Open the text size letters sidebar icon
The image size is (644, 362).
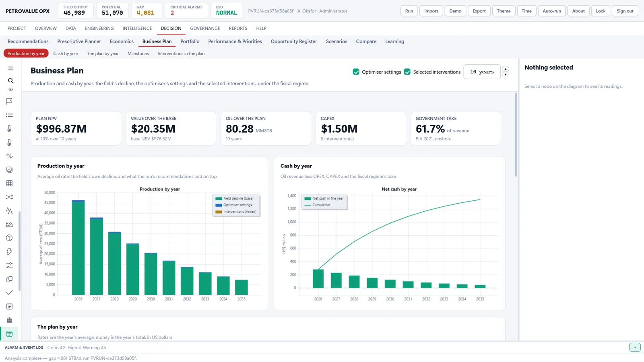point(9,211)
